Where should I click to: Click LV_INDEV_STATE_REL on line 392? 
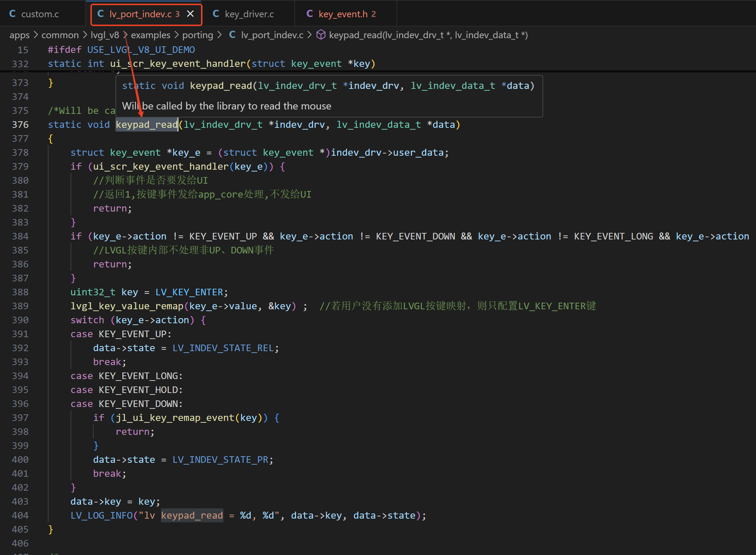223,348
